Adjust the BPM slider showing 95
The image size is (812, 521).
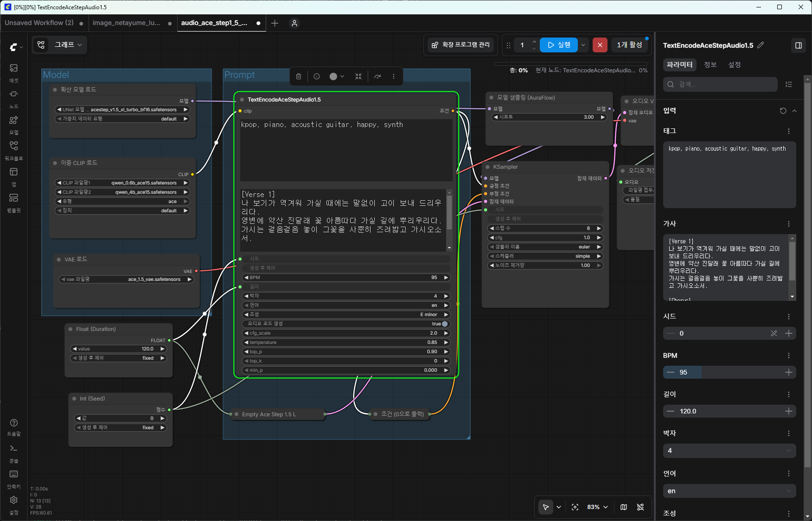click(729, 372)
